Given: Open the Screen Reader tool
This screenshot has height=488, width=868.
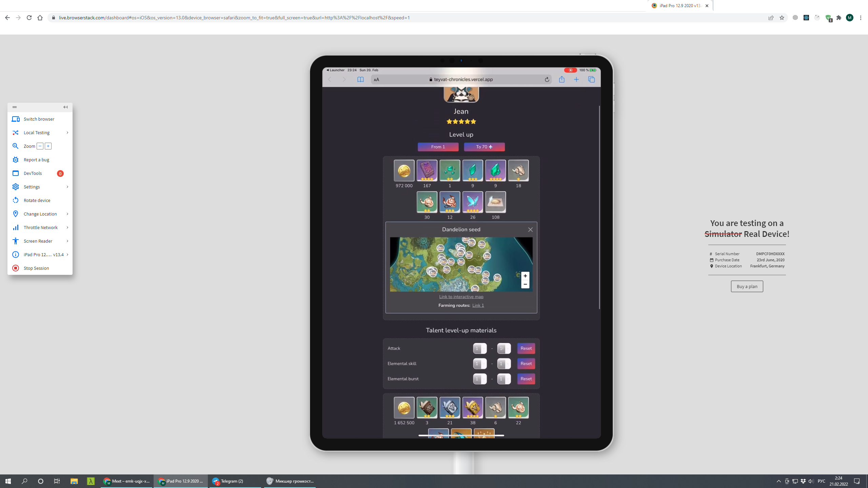Looking at the screenshot, I should 16,241.
